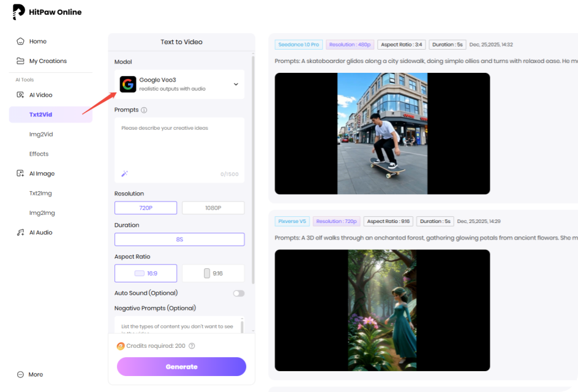Click the Generate button
578x392 pixels.
coord(181,366)
